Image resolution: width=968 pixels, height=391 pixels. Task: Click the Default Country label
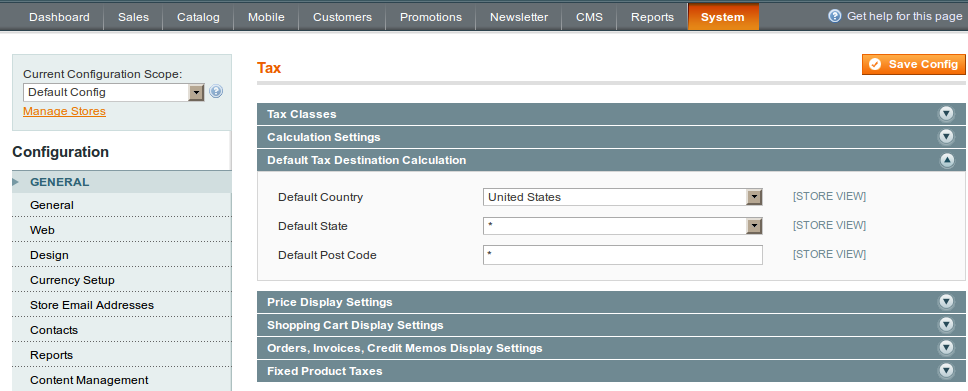click(x=320, y=197)
